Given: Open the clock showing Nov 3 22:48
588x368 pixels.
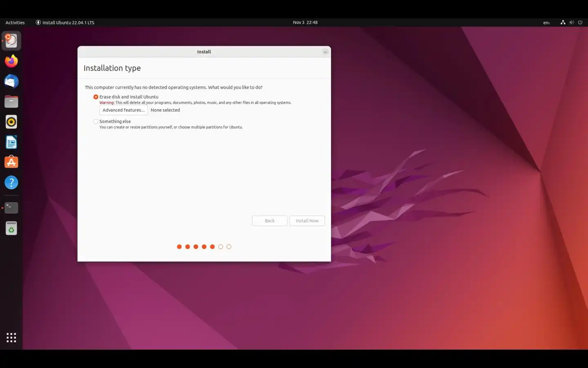Looking at the screenshot, I should [x=305, y=22].
